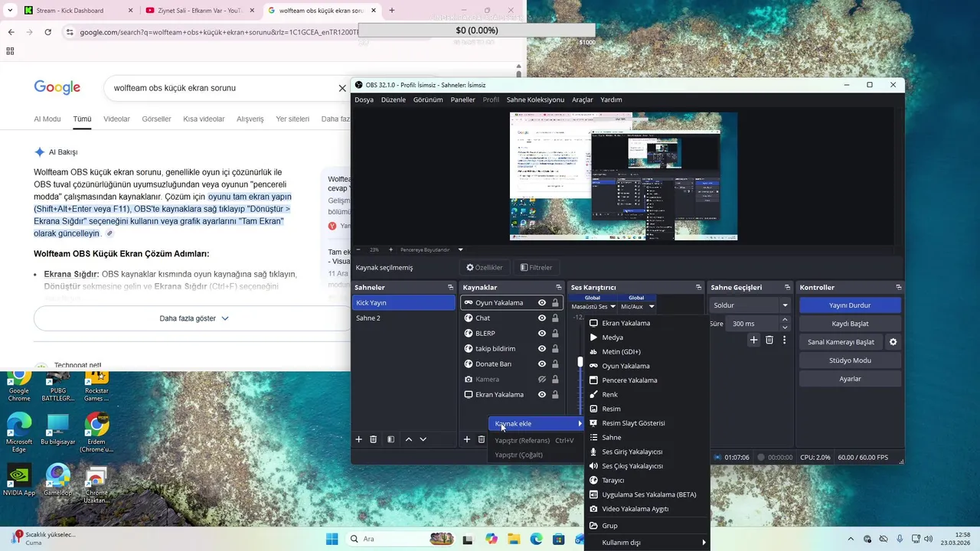Select Pencere Yakalama from source list
Image resolution: width=980 pixels, height=551 pixels.
pyautogui.click(x=648, y=380)
